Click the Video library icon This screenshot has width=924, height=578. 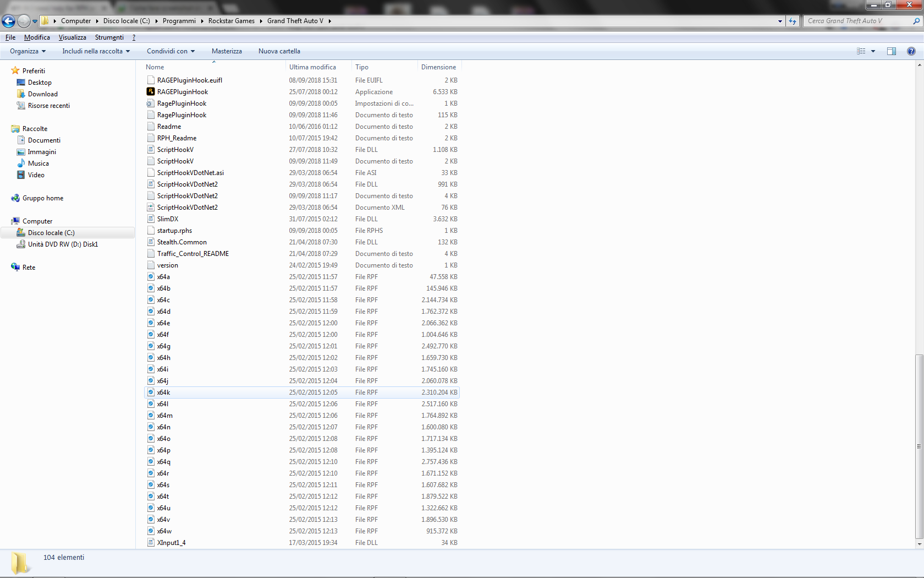tap(21, 175)
